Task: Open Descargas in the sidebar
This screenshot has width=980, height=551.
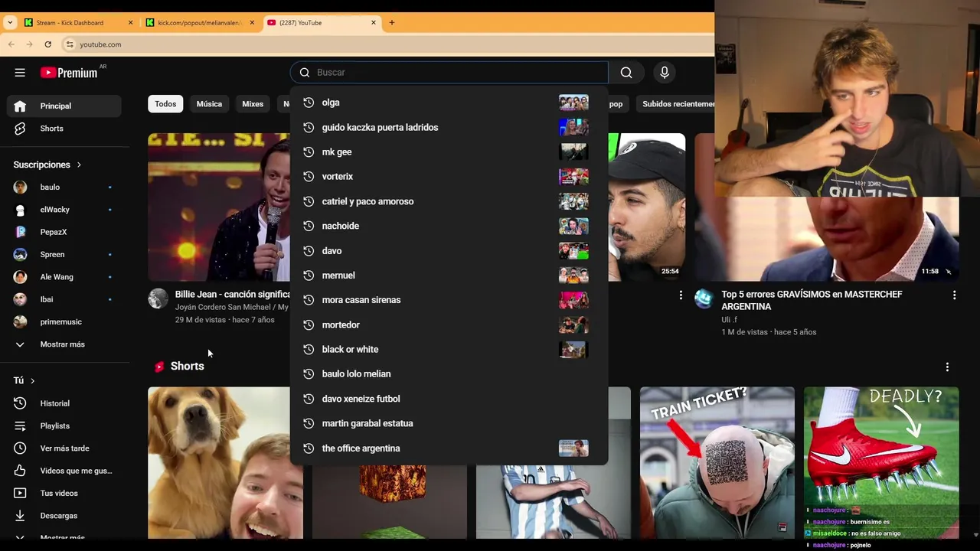Action: [64, 516]
